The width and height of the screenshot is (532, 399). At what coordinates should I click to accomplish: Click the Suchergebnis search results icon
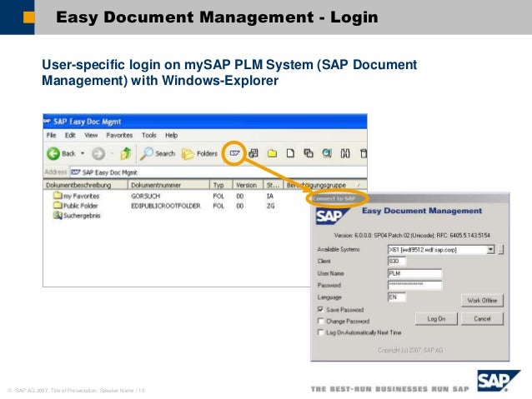tap(58, 215)
